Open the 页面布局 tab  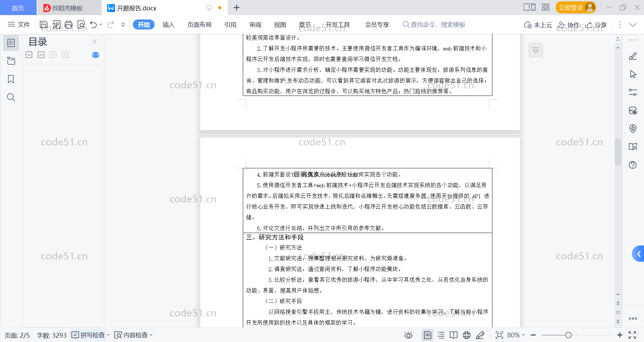(199, 24)
